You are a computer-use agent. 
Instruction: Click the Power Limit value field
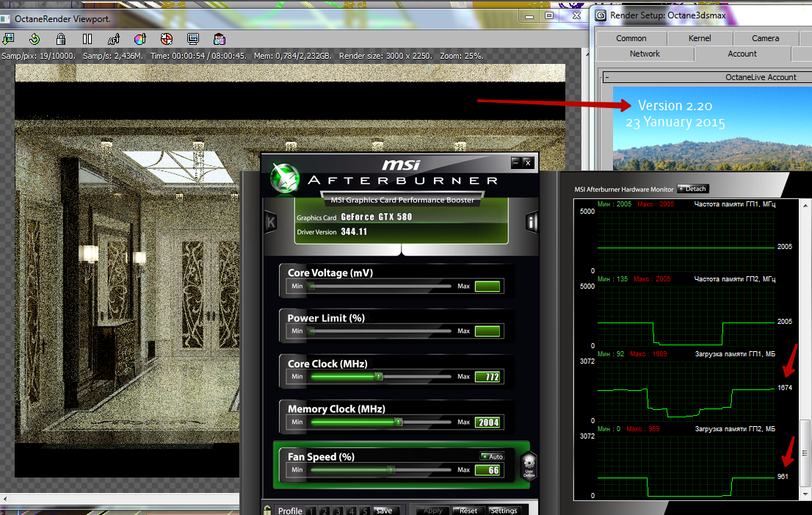pyautogui.click(x=487, y=331)
